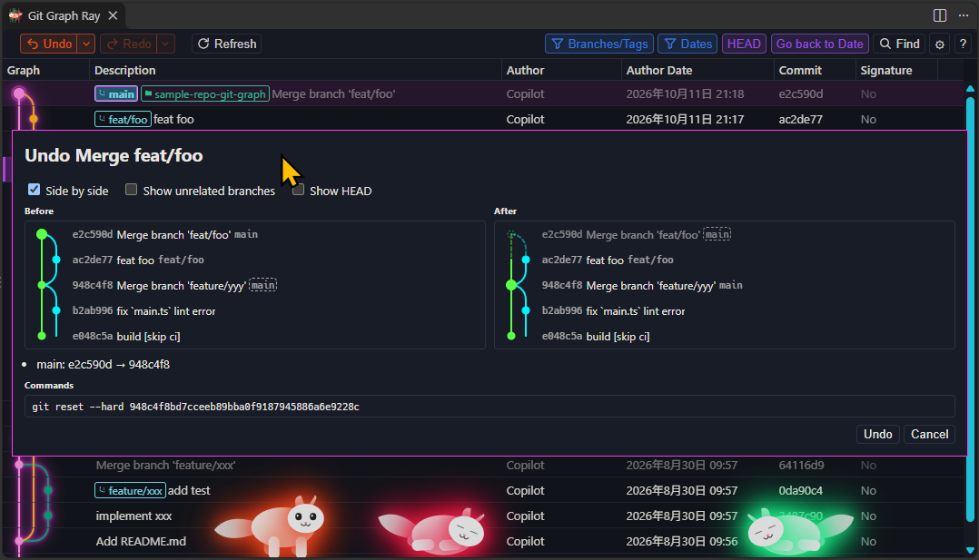Enable Show unrelated branches
The width and height of the screenshot is (979, 560).
[131, 190]
